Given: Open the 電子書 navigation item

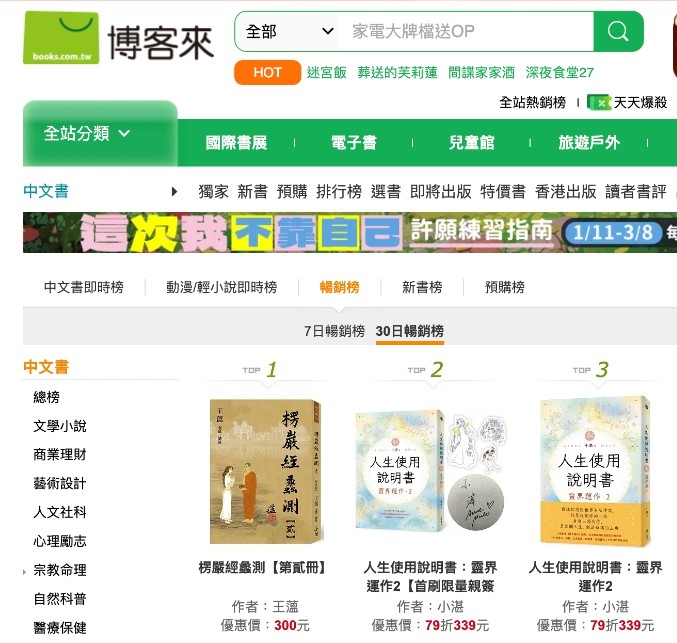Looking at the screenshot, I should pyautogui.click(x=354, y=143).
